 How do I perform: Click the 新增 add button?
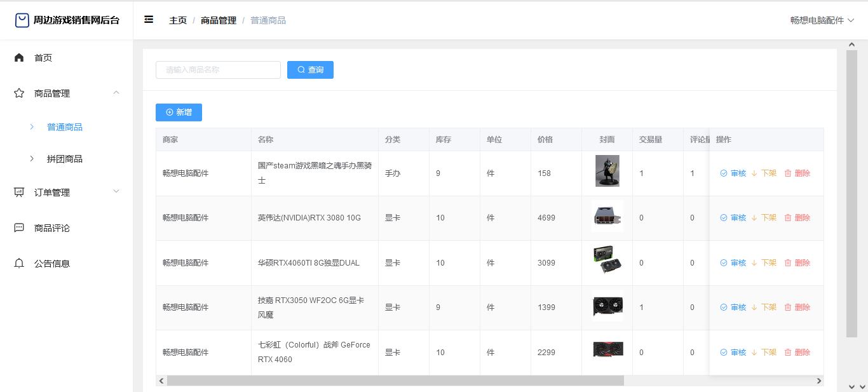coord(179,112)
